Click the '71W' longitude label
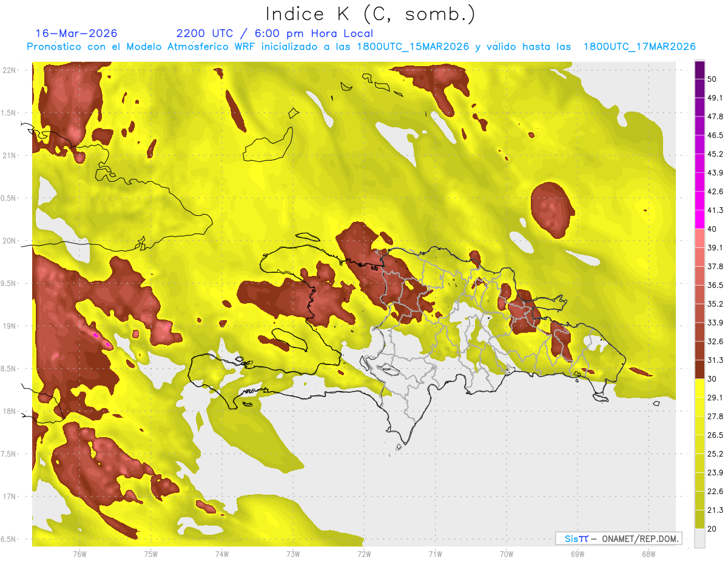Viewport: 728px width, 562px height. pos(435,554)
